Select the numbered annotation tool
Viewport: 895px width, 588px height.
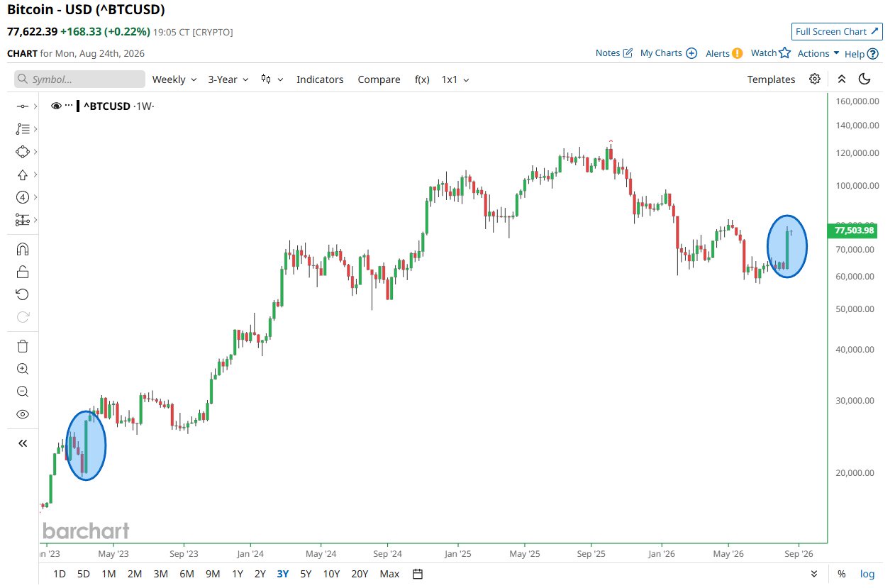22,197
